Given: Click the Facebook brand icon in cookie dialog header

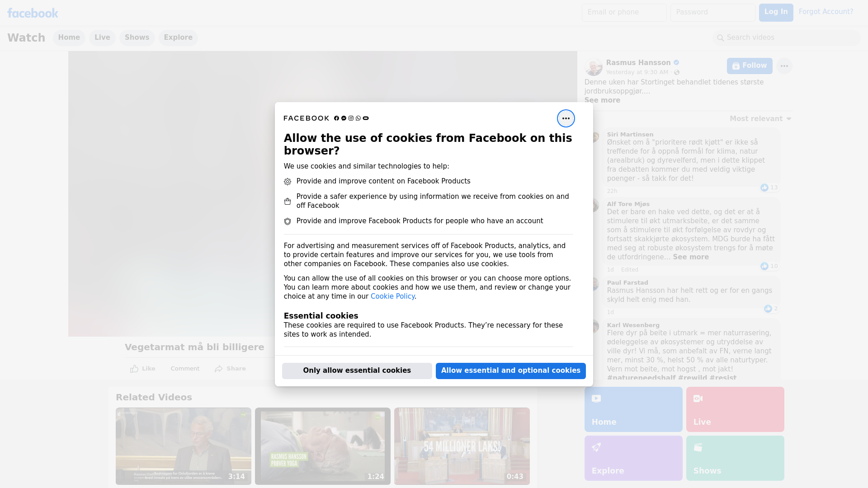Looking at the screenshot, I should [x=336, y=118].
